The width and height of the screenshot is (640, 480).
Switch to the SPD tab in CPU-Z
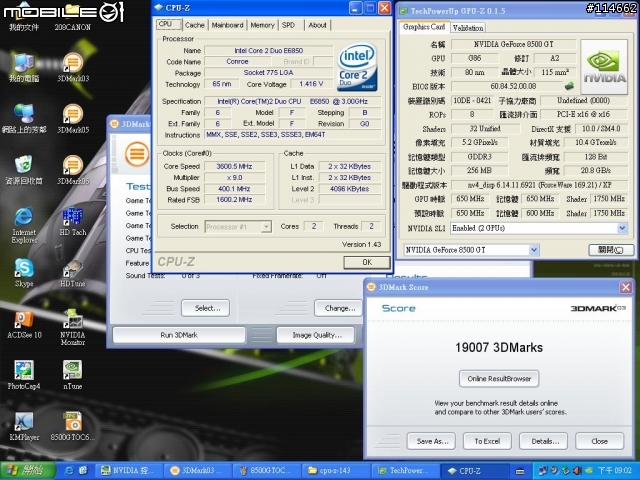tap(288, 25)
